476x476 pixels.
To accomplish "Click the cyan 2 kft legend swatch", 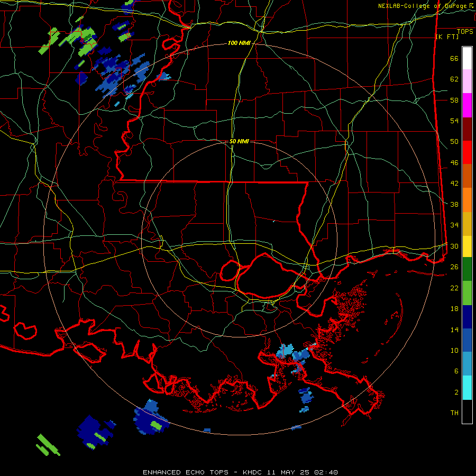I will [467, 388].
